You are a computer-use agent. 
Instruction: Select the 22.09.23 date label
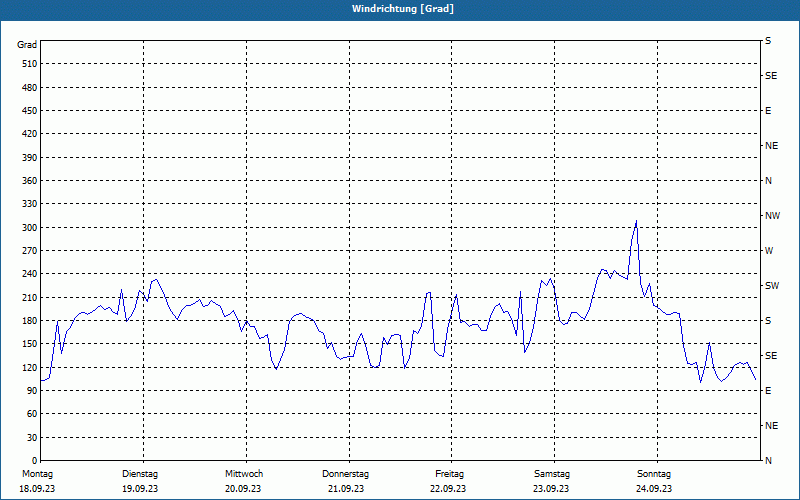pos(448,489)
